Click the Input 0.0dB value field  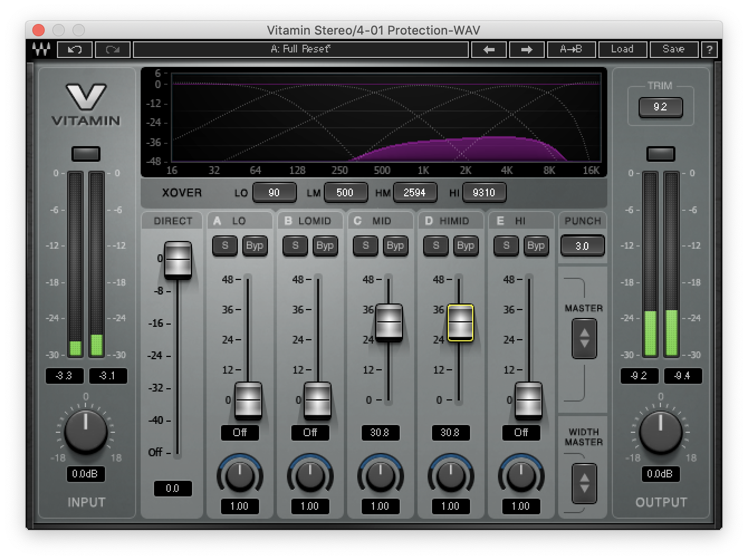tap(85, 474)
